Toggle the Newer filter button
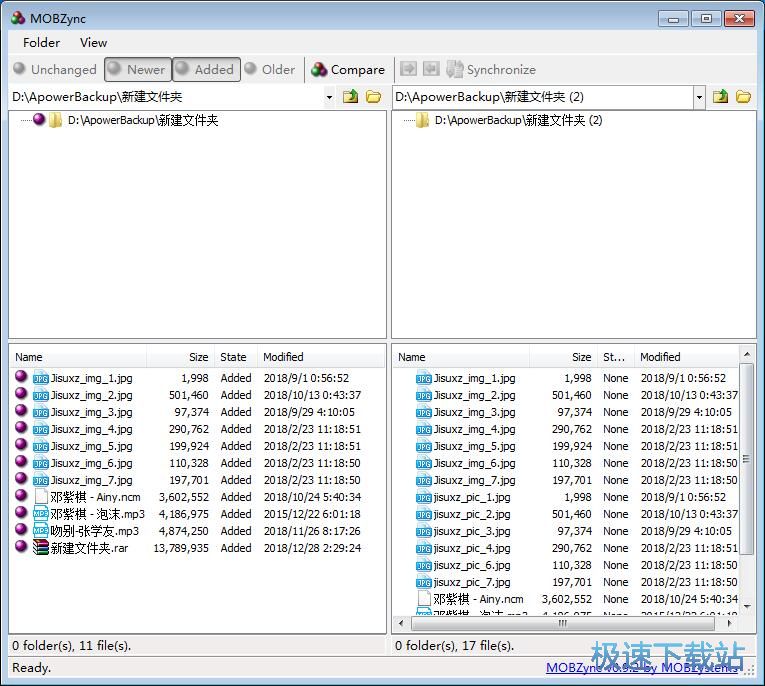 pyautogui.click(x=138, y=69)
